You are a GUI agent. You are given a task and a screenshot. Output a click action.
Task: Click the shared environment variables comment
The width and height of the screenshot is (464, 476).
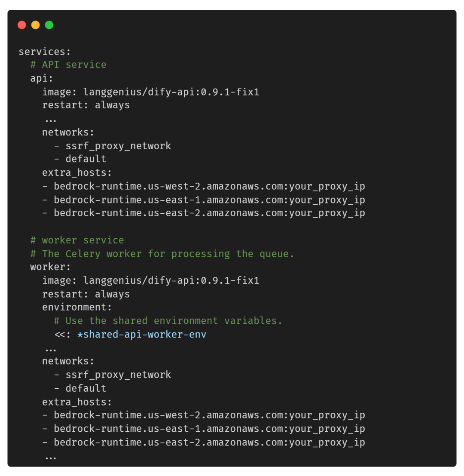pyautogui.click(x=168, y=321)
